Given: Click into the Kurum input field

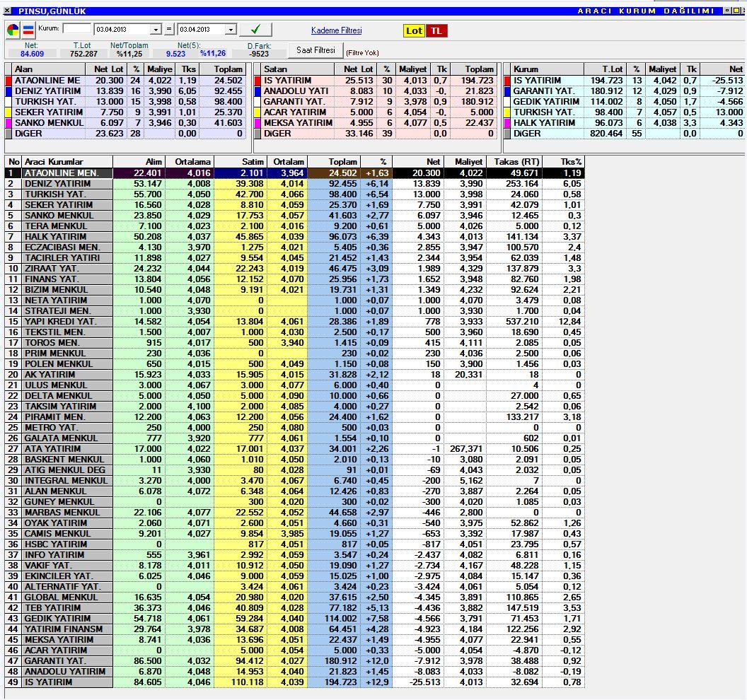Looking at the screenshot, I should point(76,29).
